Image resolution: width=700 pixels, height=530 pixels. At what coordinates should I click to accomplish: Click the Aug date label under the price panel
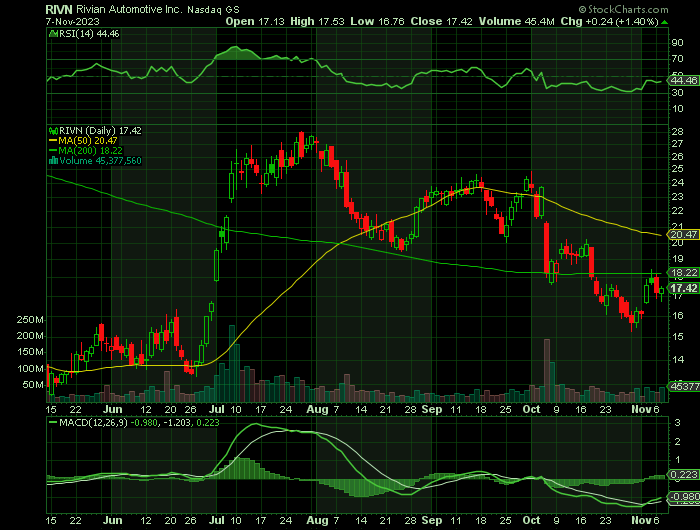(317, 409)
